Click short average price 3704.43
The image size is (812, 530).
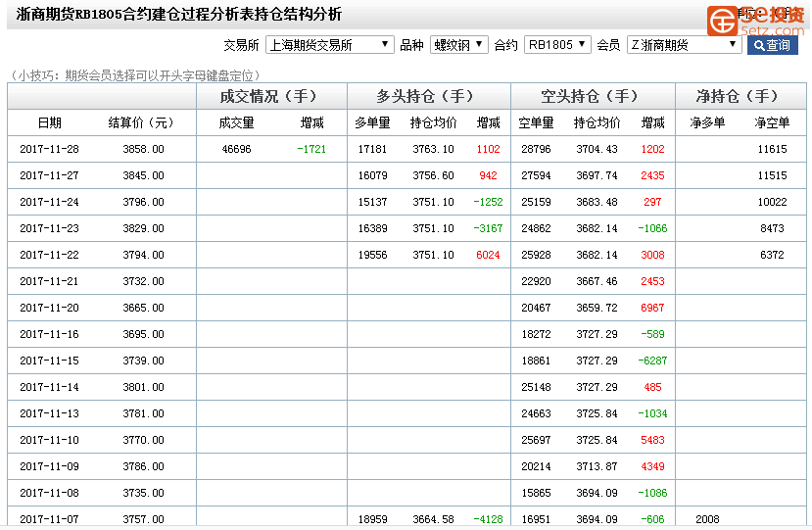[x=597, y=149]
